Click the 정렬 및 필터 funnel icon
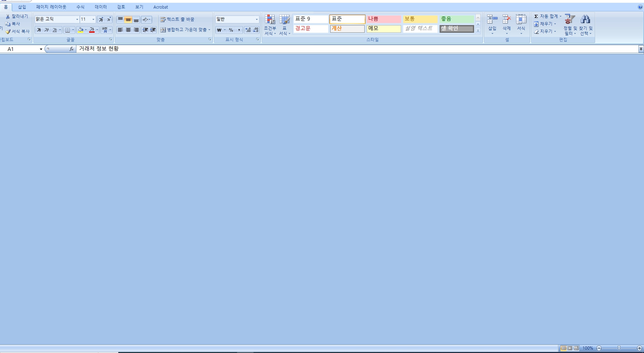 point(570,20)
